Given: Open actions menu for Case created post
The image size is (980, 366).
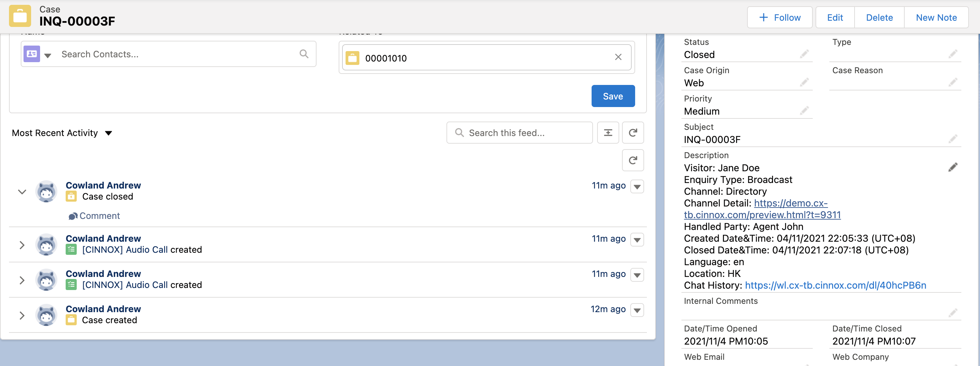Looking at the screenshot, I should (637, 310).
